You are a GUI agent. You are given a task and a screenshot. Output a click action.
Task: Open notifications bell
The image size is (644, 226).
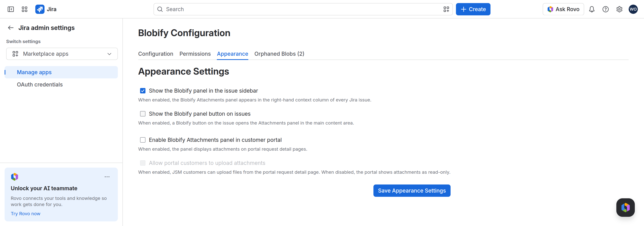point(592,9)
